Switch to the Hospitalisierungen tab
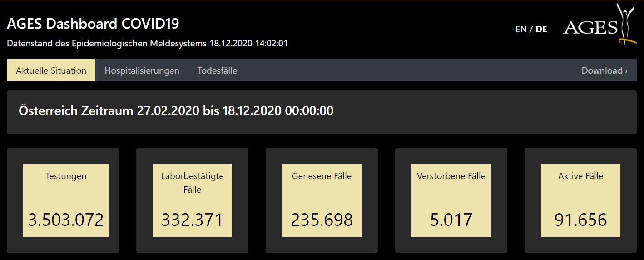Viewport: 644px width, 260px height. click(x=142, y=70)
